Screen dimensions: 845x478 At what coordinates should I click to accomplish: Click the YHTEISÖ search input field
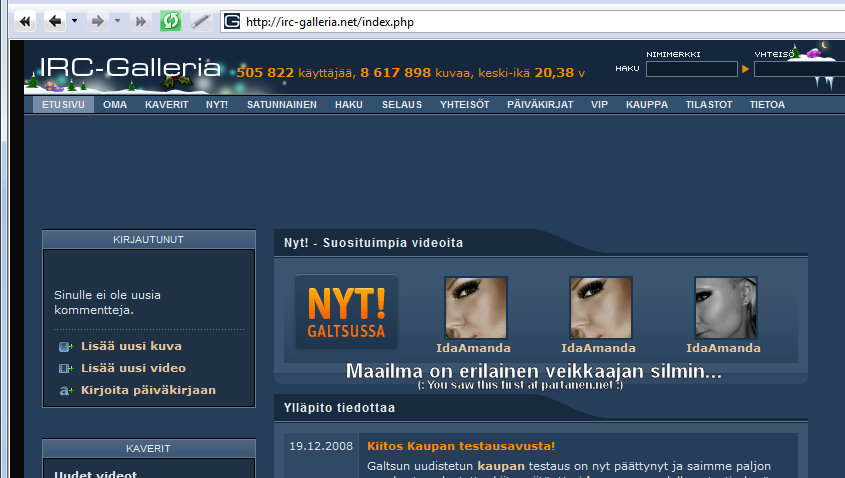click(799, 69)
